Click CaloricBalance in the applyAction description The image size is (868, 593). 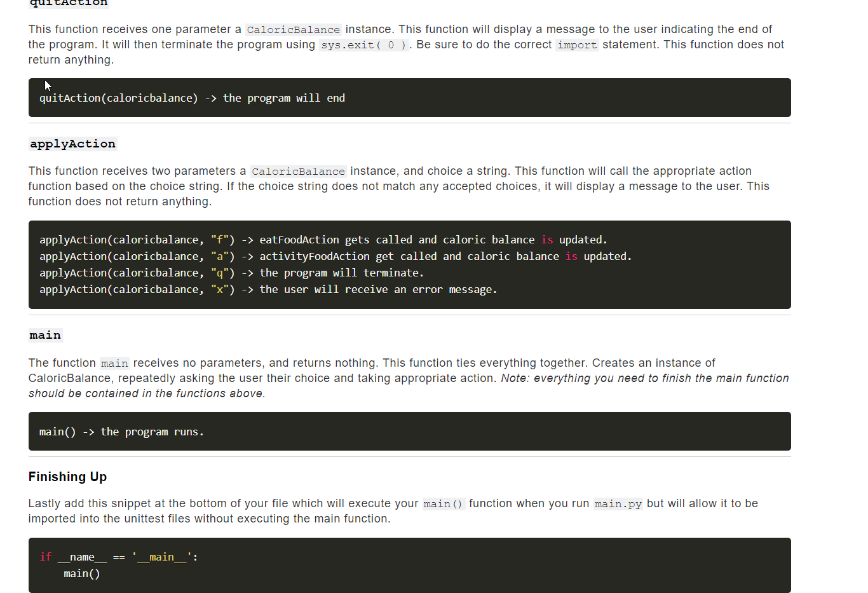click(x=299, y=172)
